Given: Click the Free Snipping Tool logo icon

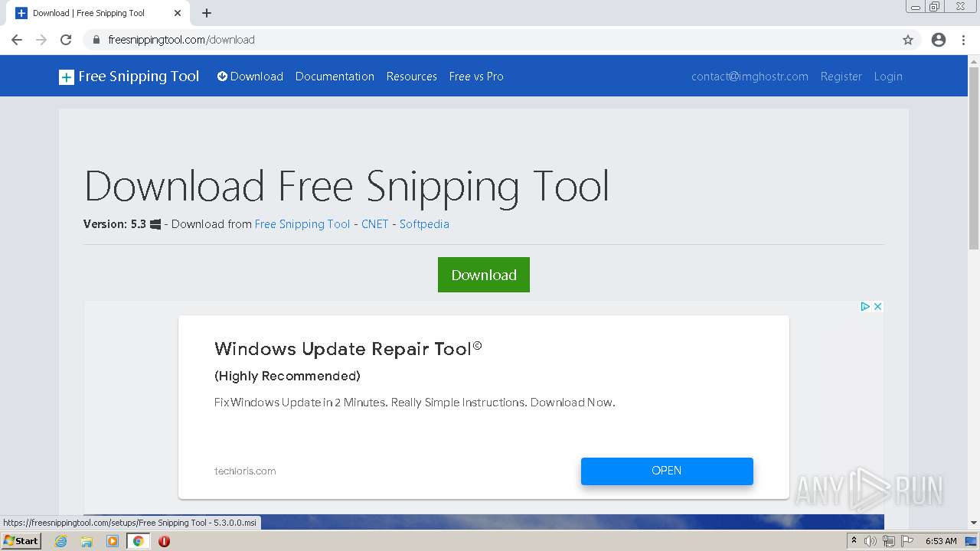Looking at the screenshot, I should point(67,77).
